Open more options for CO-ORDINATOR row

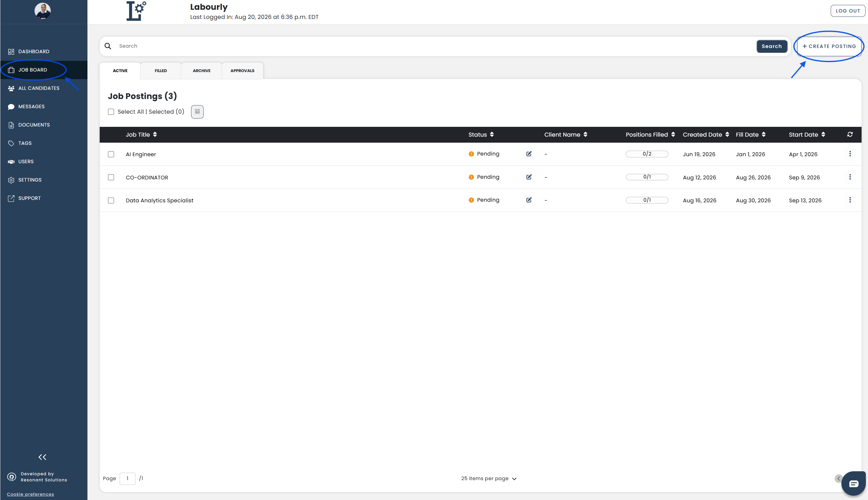(850, 177)
